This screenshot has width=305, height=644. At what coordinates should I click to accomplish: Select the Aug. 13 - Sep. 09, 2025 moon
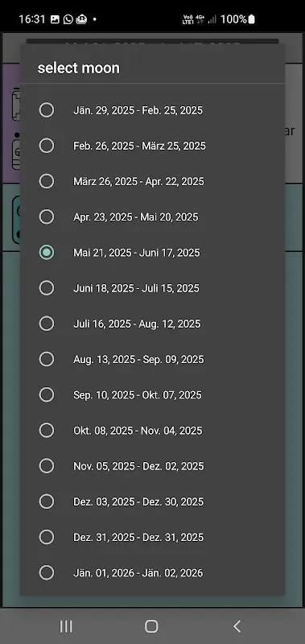[152, 359]
